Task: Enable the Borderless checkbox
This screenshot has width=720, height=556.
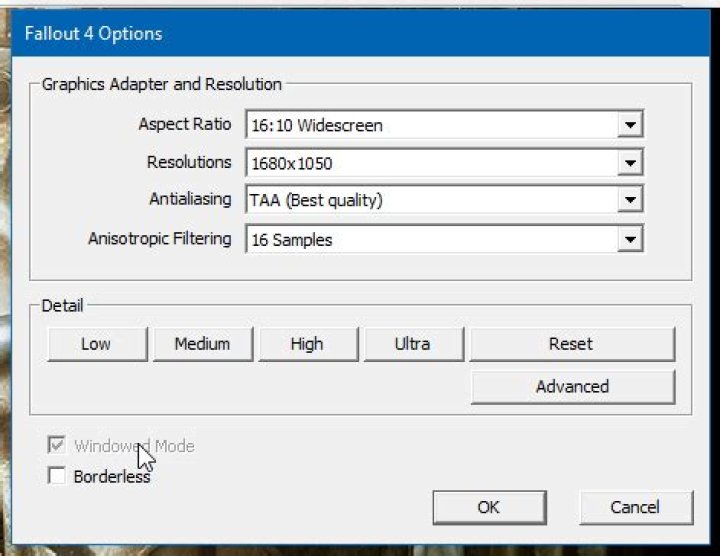Action: coord(56,476)
